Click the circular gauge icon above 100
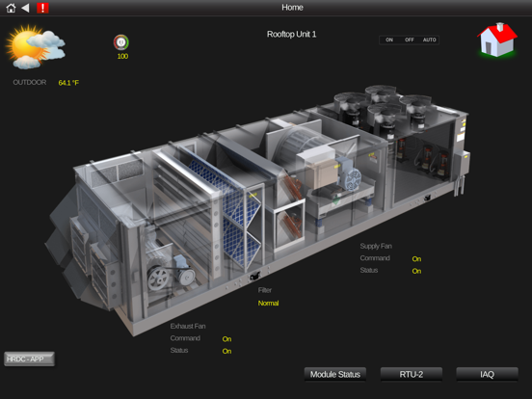 coord(121,42)
